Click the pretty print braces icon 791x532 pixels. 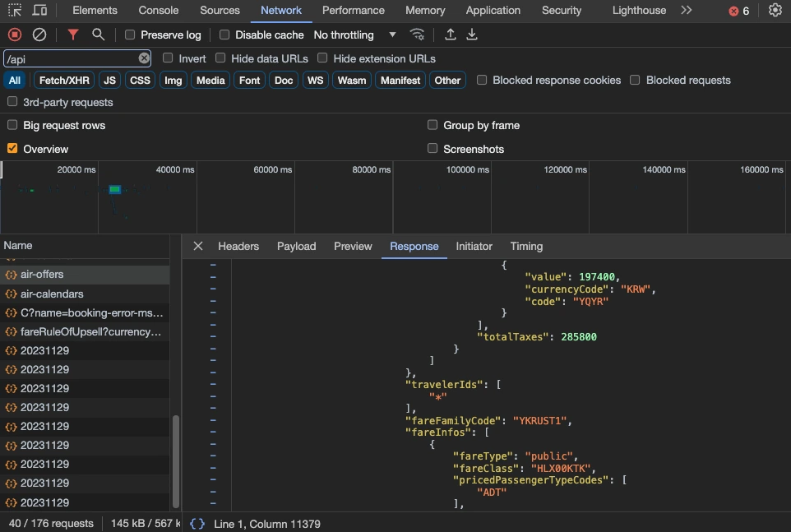coord(197,524)
